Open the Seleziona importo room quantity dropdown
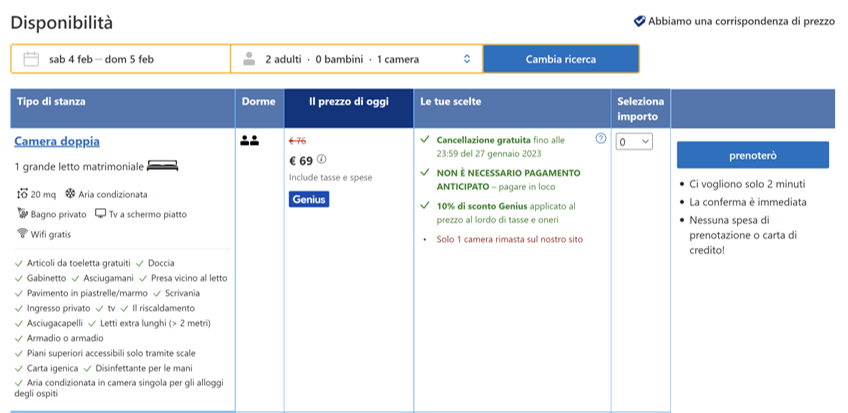This screenshot has width=848, height=413. 634,142
